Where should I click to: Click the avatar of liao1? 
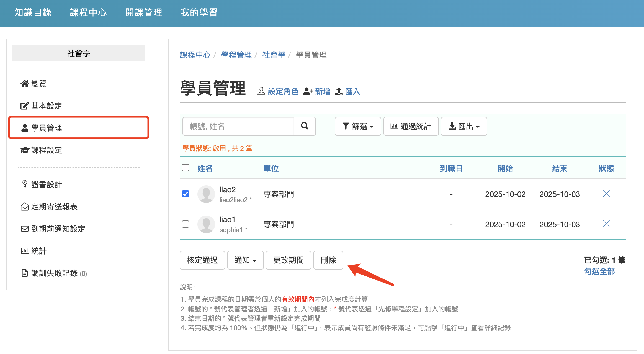click(206, 224)
